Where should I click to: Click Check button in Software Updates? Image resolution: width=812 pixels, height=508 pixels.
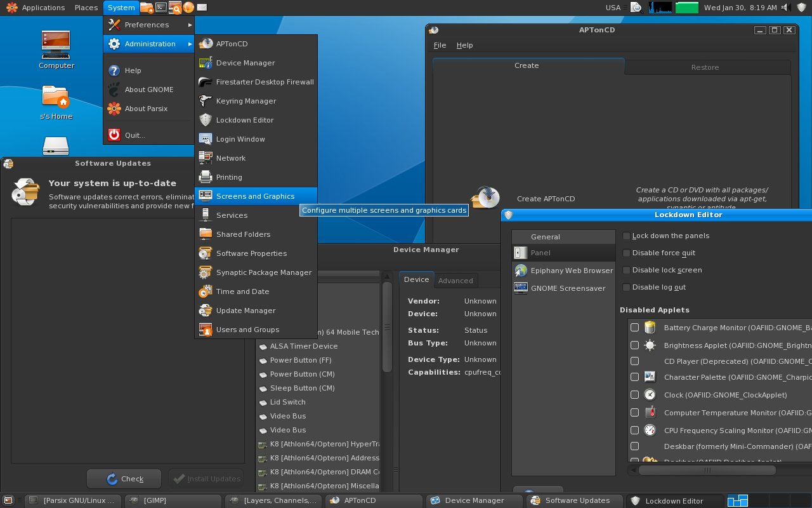pyautogui.click(x=124, y=479)
